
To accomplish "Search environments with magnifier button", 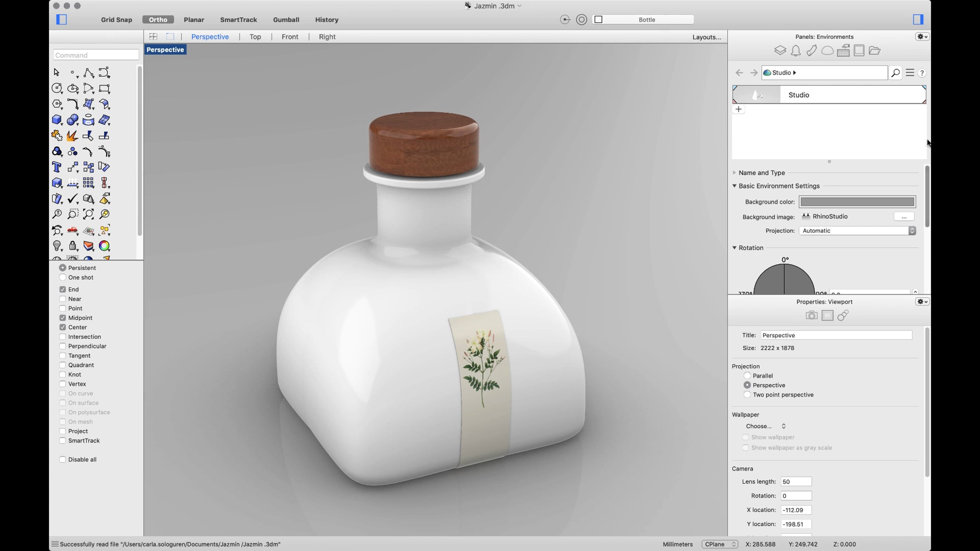I will coord(895,73).
